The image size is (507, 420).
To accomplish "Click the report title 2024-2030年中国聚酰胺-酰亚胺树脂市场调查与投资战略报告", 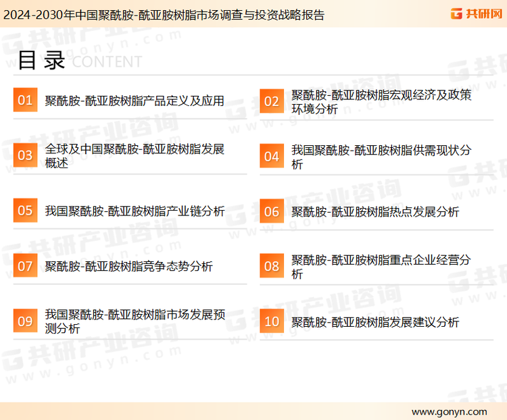I will point(164,15).
